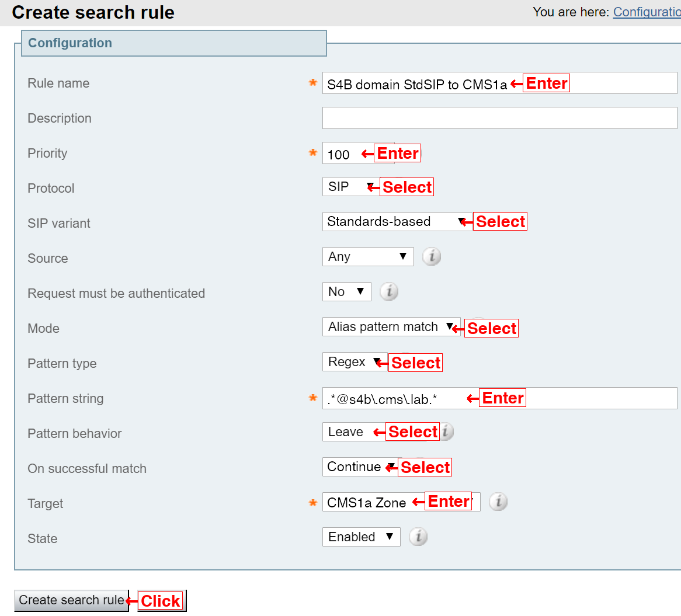Open the State field info icon
The image size is (681, 616).
(x=418, y=537)
